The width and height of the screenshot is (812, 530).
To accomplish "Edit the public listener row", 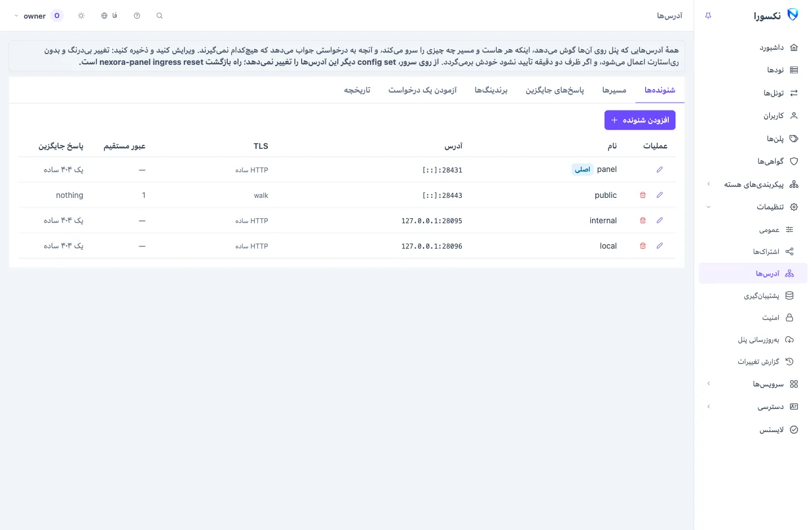I will (659, 195).
